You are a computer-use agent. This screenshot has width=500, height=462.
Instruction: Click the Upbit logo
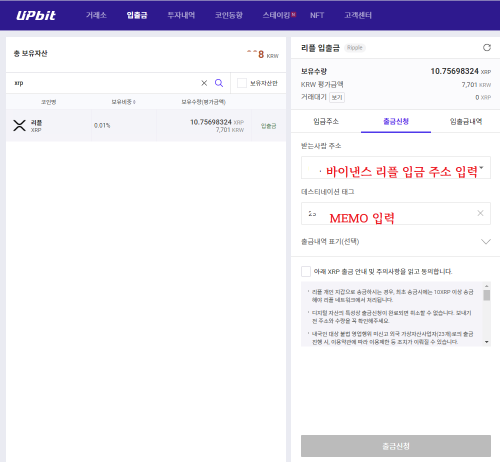[x=36, y=15]
